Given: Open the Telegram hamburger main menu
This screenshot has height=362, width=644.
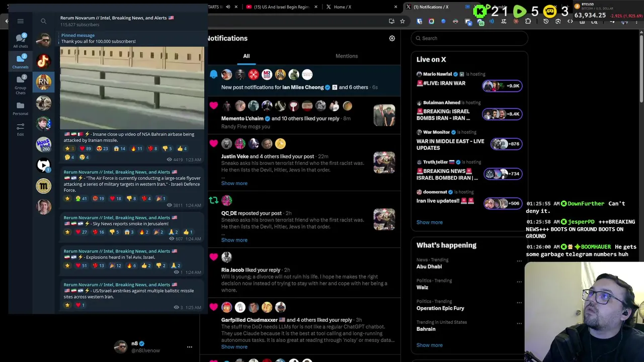Looking at the screenshot, I should (x=20, y=21).
